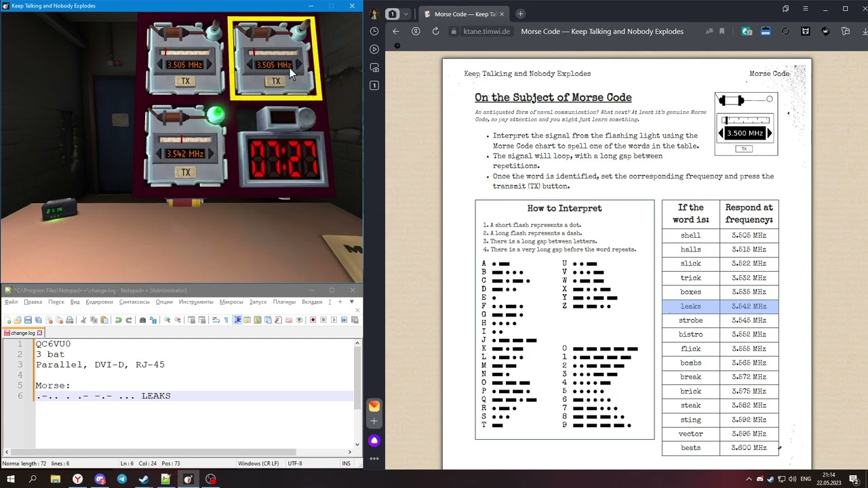Click browser reload button

point(435,31)
